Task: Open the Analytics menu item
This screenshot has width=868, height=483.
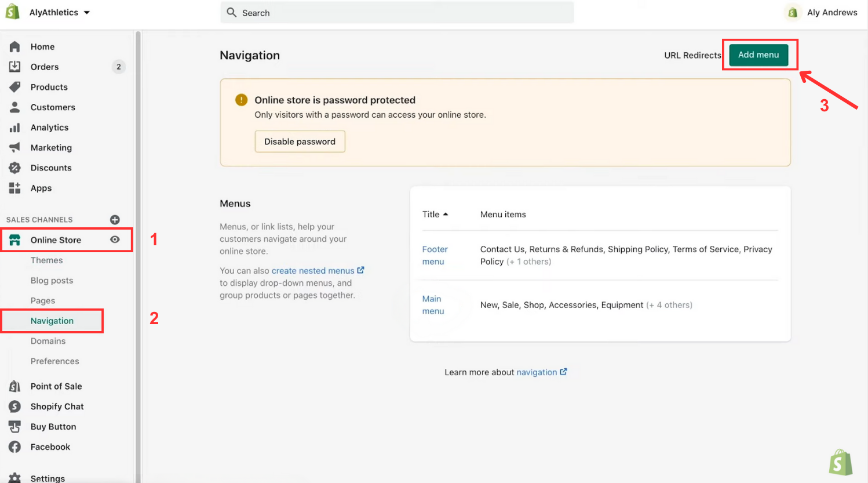Action: pyautogui.click(x=49, y=128)
